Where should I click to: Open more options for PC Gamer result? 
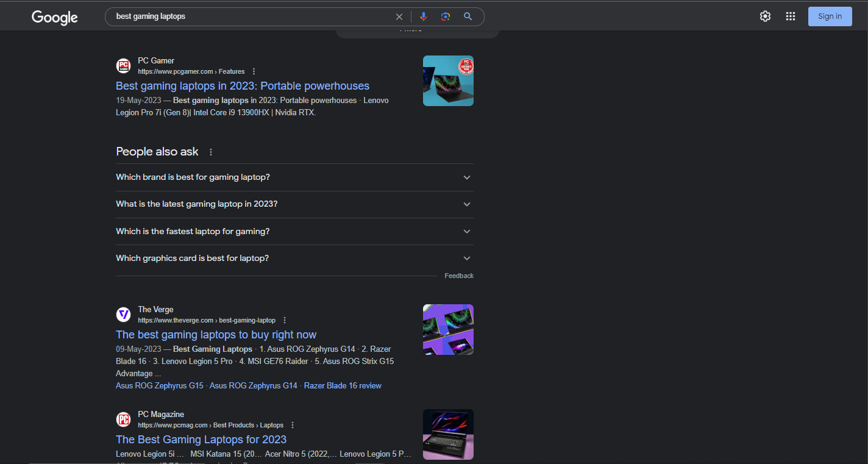click(254, 72)
